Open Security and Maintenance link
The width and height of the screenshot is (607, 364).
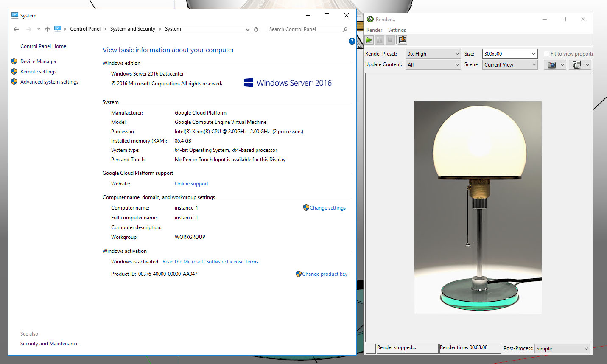tap(49, 344)
